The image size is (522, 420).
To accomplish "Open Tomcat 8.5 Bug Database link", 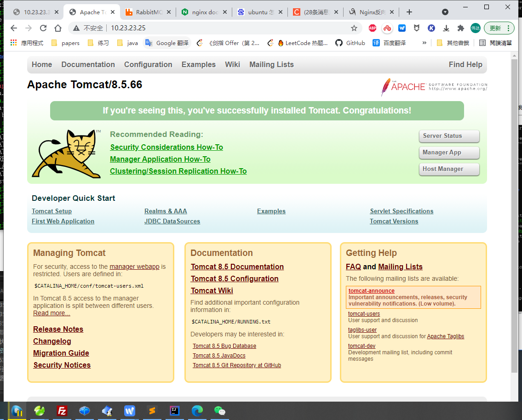I will (224, 346).
